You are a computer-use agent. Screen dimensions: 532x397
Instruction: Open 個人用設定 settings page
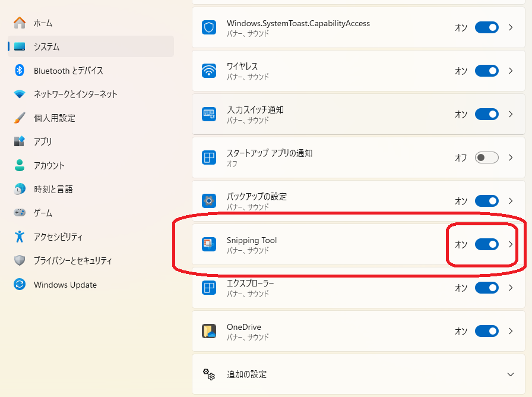(x=91, y=118)
